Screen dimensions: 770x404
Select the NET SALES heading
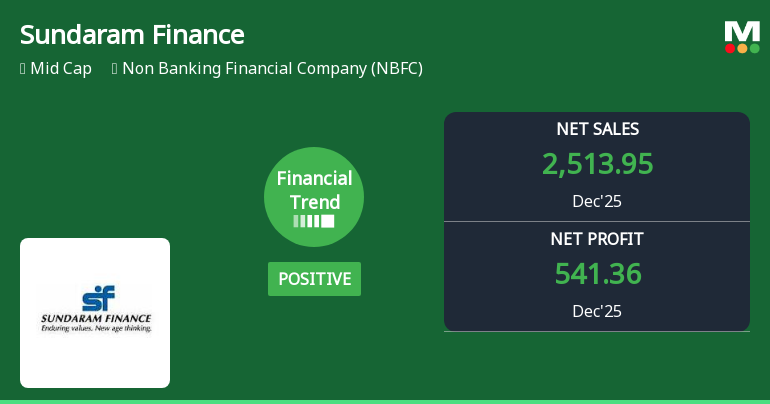(597, 129)
